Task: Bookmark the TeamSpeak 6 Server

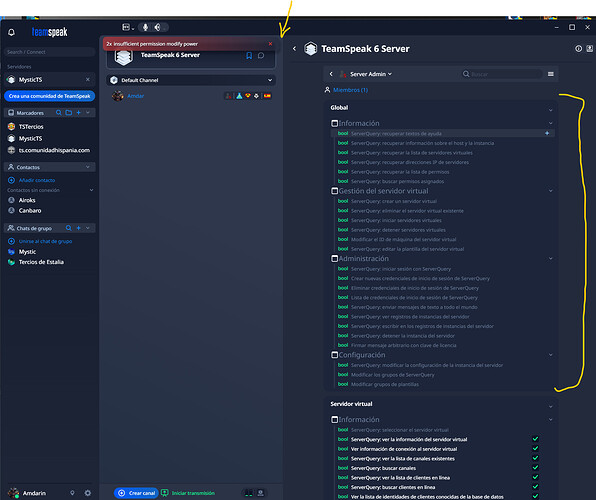Action: (x=249, y=56)
